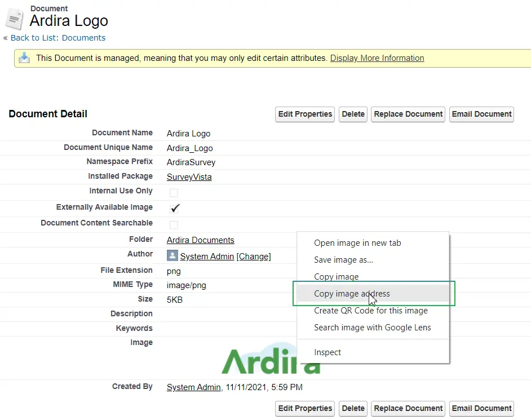
Task: Toggle the Internal Use Only checkbox
Action: pyautogui.click(x=174, y=192)
